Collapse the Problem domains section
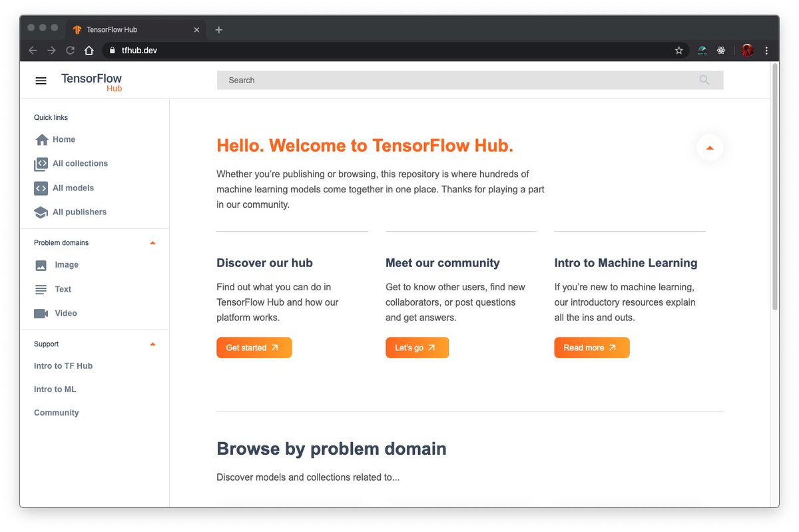This screenshot has height=532, width=799. (x=152, y=243)
